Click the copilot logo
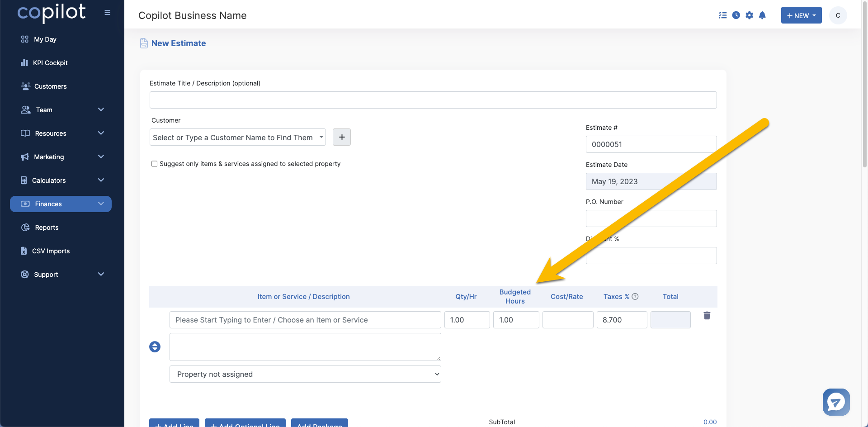Screen dimensions: 868x427 (x=51, y=13)
